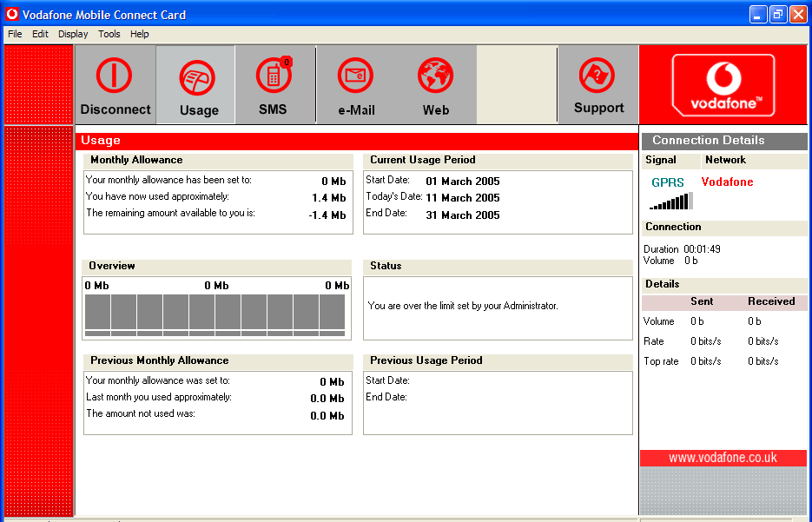Click the red Usage panel title bar
The height and width of the screenshot is (522, 812).
pos(356,141)
